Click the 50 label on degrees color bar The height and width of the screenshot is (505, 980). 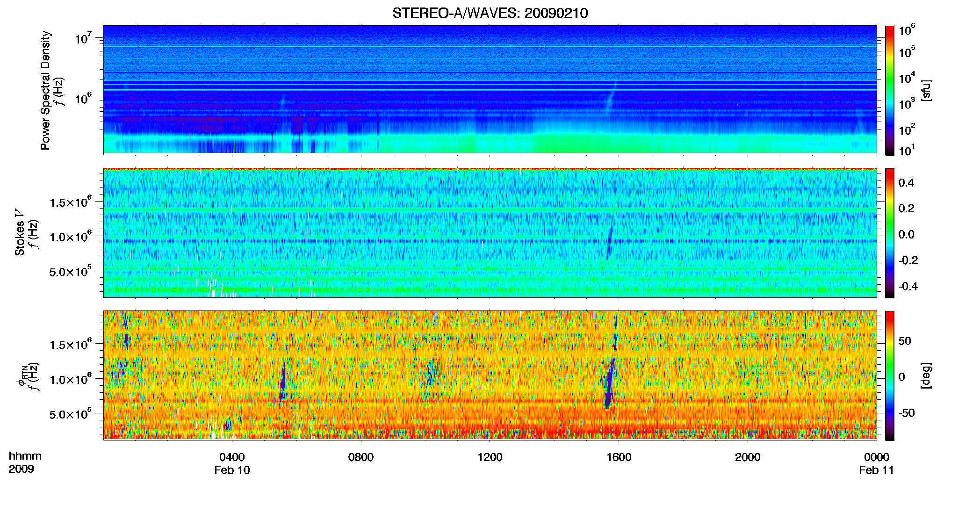905,341
